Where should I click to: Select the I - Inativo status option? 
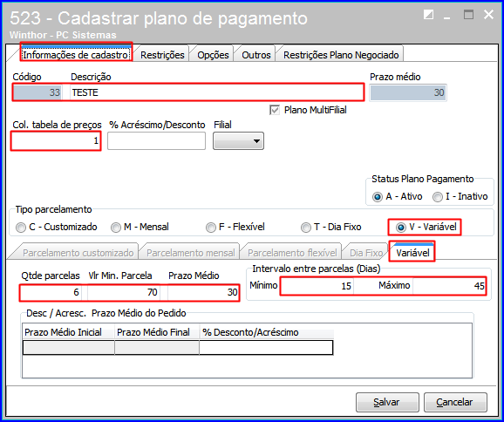click(438, 197)
